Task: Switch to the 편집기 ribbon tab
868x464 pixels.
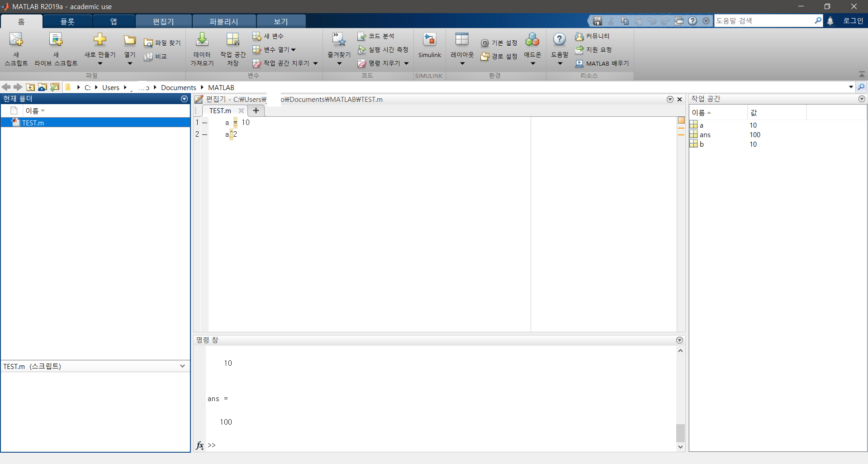Action: tap(163, 21)
